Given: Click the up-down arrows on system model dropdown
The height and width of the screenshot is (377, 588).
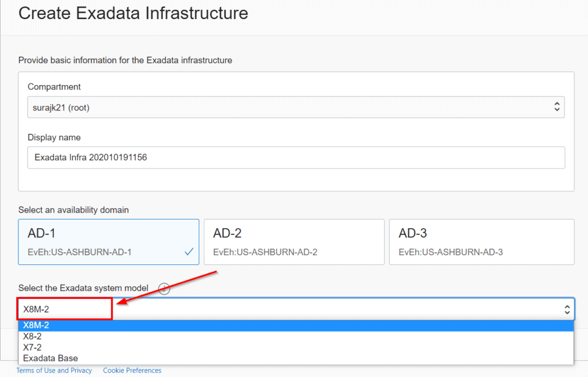Looking at the screenshot, I should click(566, 309).
